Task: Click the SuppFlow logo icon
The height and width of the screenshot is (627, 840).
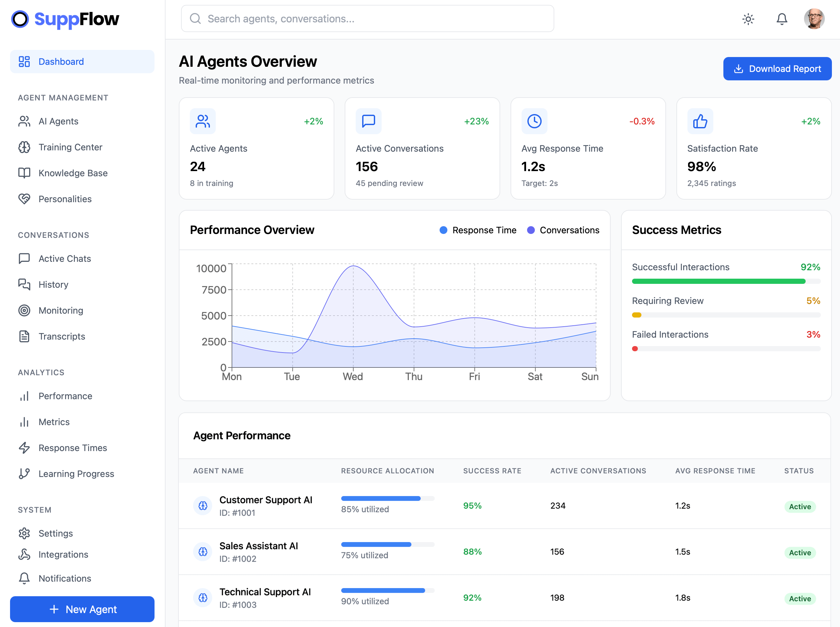Action: tap(20, 19)
